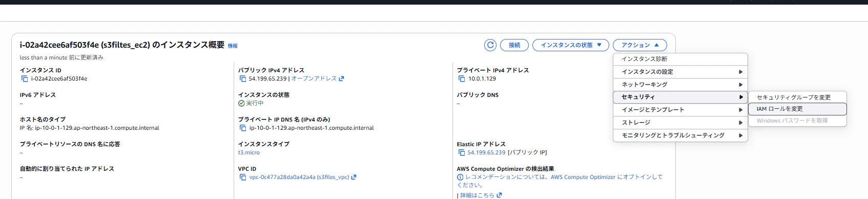Image resolution: width=868 pixels, height=199 pixels.
Task: Select the セキュリティ menu entry
Action: [680, 97]
